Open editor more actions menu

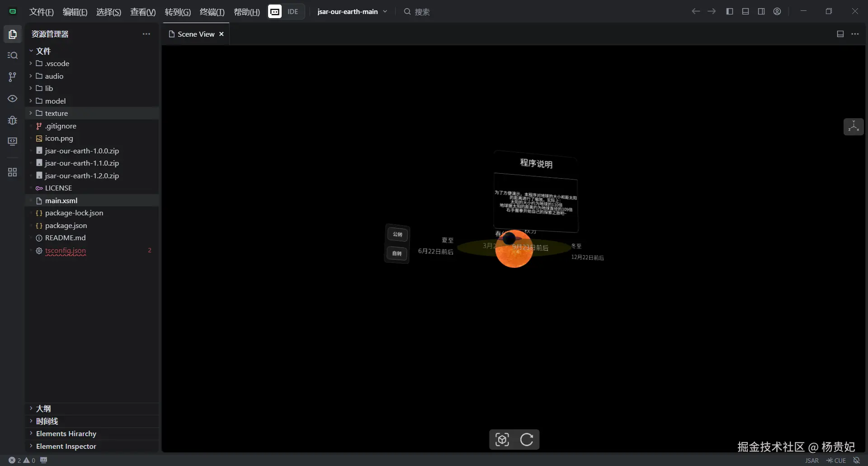point(855,34)
